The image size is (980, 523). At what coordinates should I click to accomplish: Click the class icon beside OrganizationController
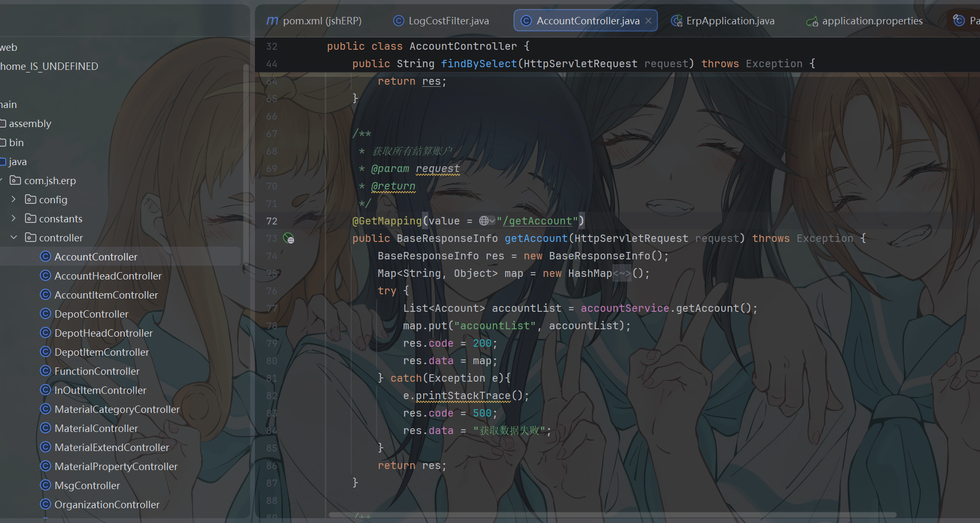click(45, 504)
